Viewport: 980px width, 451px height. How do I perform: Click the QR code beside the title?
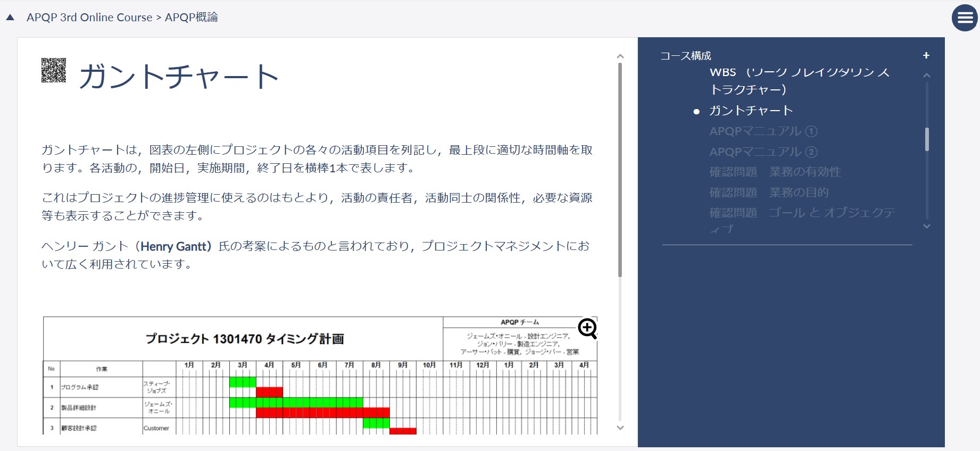click(54, 70)
